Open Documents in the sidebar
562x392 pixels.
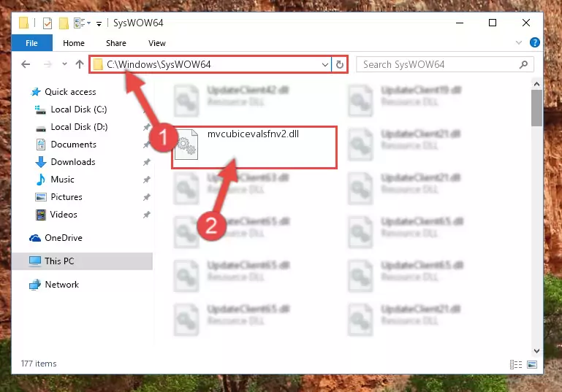coord(74,145)
